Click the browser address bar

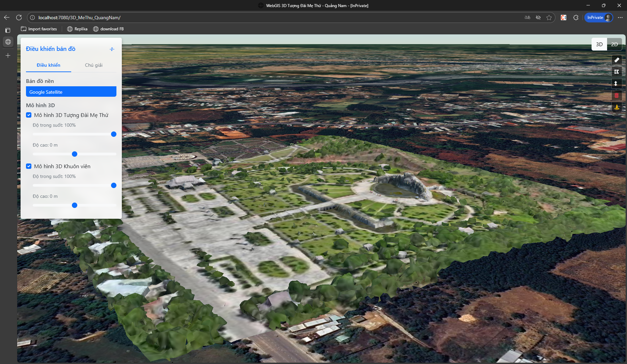point(270,18)
